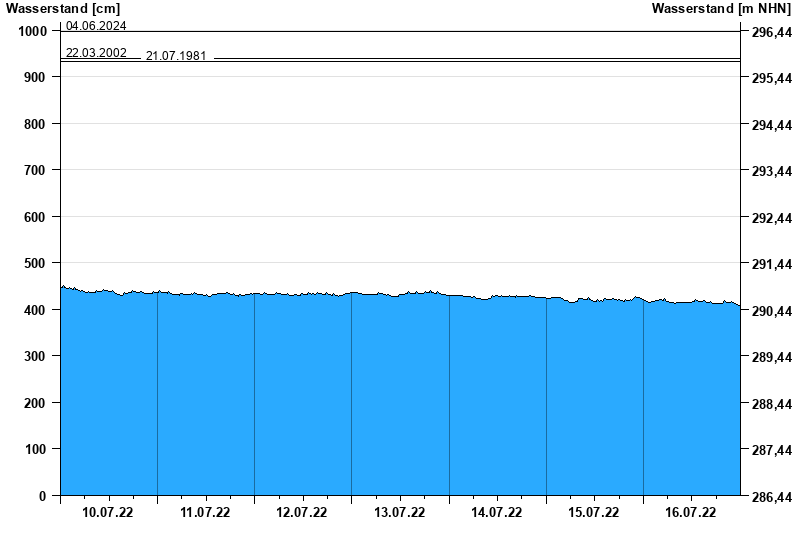This screenshot has width=800, height=550.
Task: Click the 296,44 value on right axis
Action: click(x=771, y=32)
